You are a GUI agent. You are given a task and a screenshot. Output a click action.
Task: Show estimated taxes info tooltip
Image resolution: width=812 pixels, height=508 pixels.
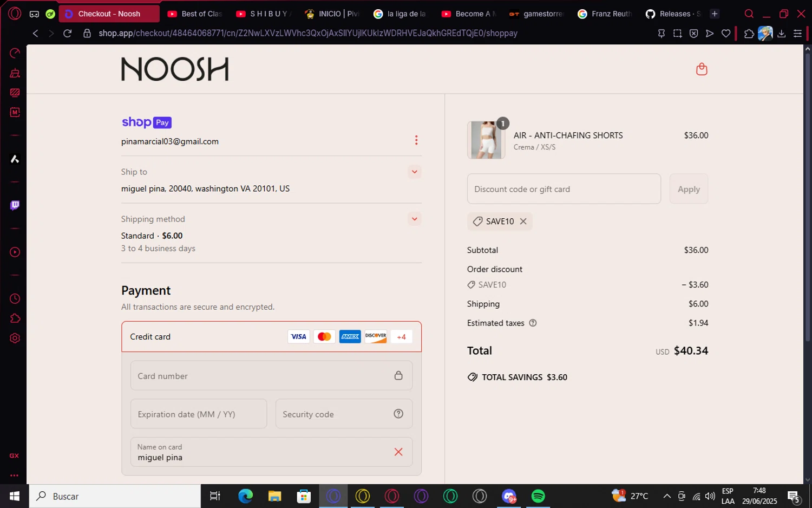(533, 323)
